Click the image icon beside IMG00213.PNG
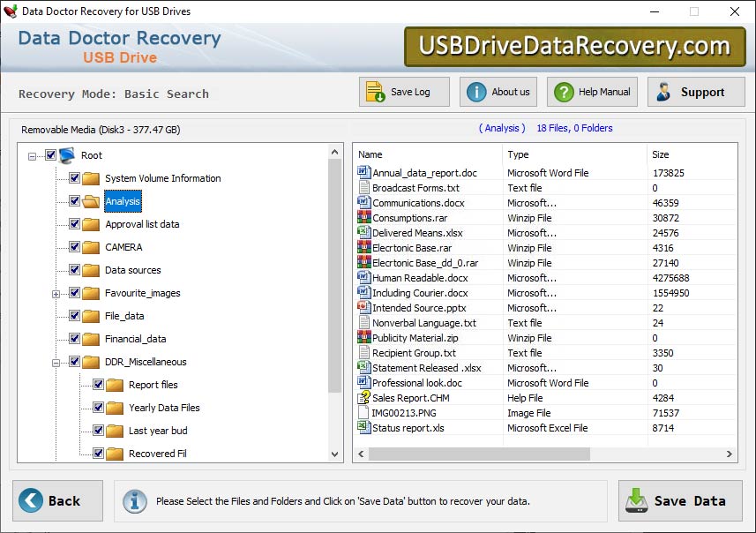 [363, 412]
